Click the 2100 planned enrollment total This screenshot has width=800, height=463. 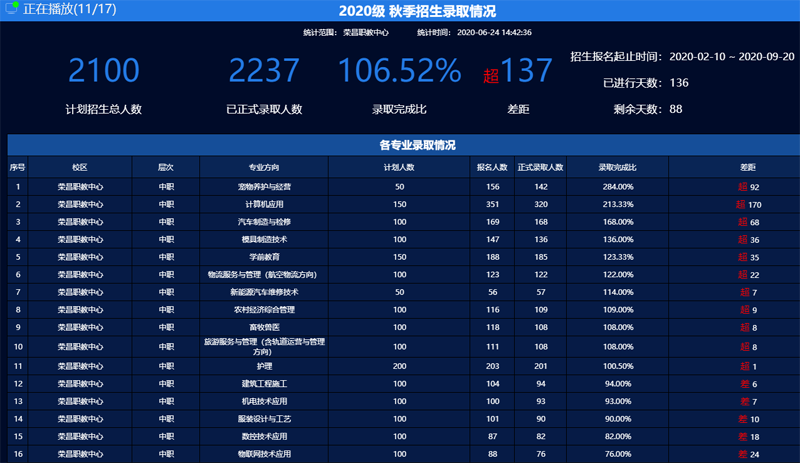(x=104, y=71)
